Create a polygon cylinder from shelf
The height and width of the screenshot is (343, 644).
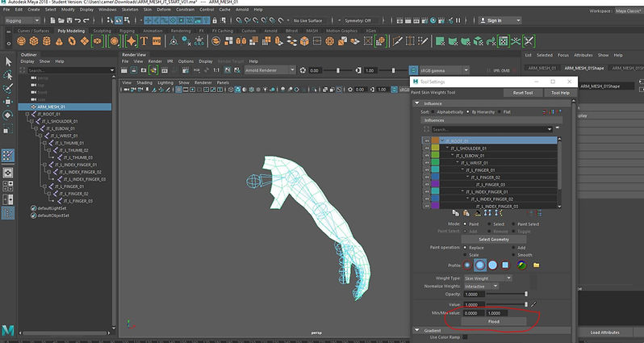pyautogui.click(x=47, y=41)
